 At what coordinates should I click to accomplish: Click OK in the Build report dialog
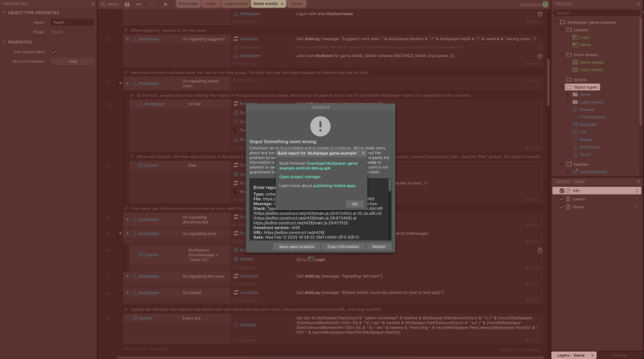354,204
